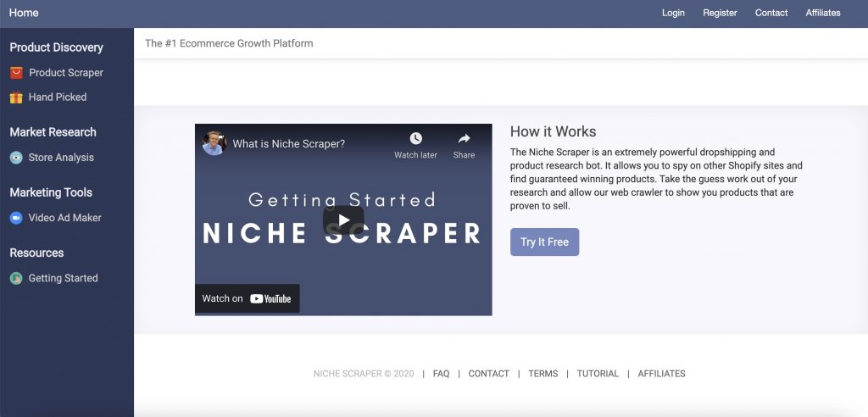The height and width of the screenshot is (417, 868).
Task: Open the AFFILIATES footer link
Action: point(661,374)
